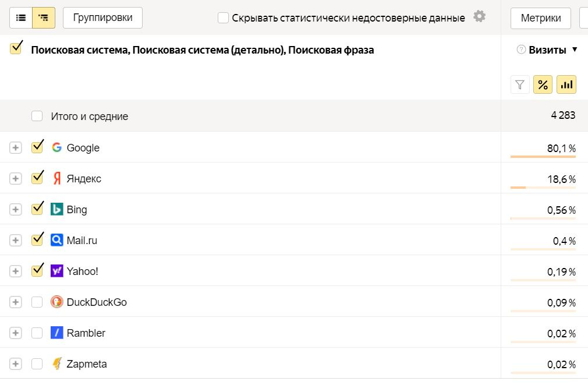Check the Rambler row checkbox

[x=37, y=333]
